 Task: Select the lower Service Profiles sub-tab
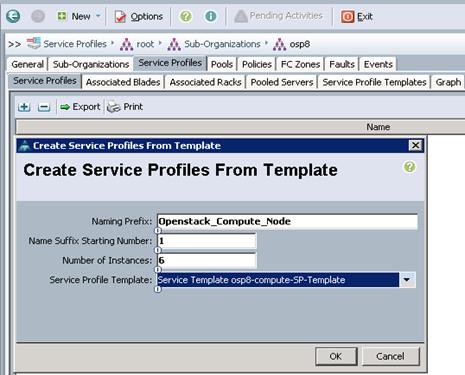[x=45, y=81]
